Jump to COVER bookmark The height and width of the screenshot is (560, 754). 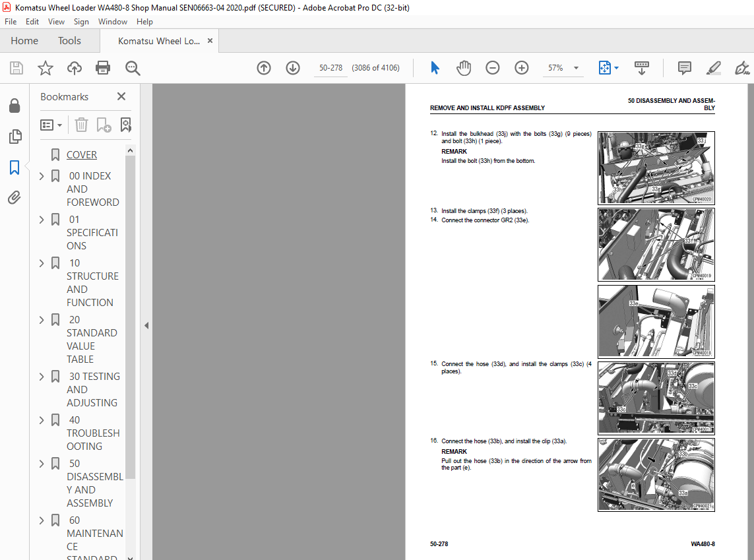pyautogui.click(x=82, y=155)
